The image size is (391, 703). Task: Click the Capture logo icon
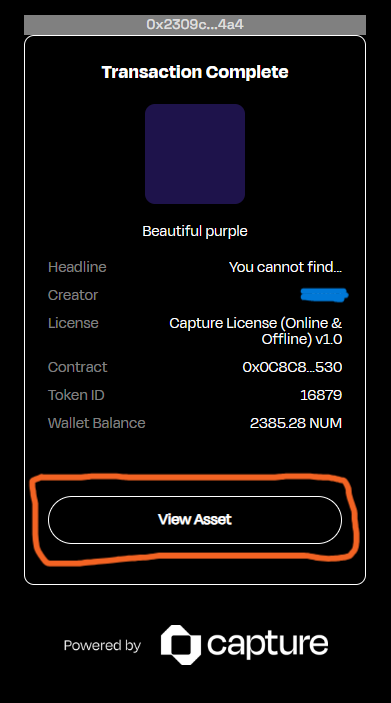tap(181, 645)
